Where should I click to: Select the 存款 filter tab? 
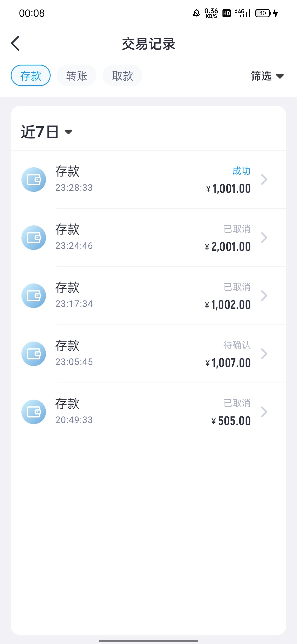tap(31, 76)
